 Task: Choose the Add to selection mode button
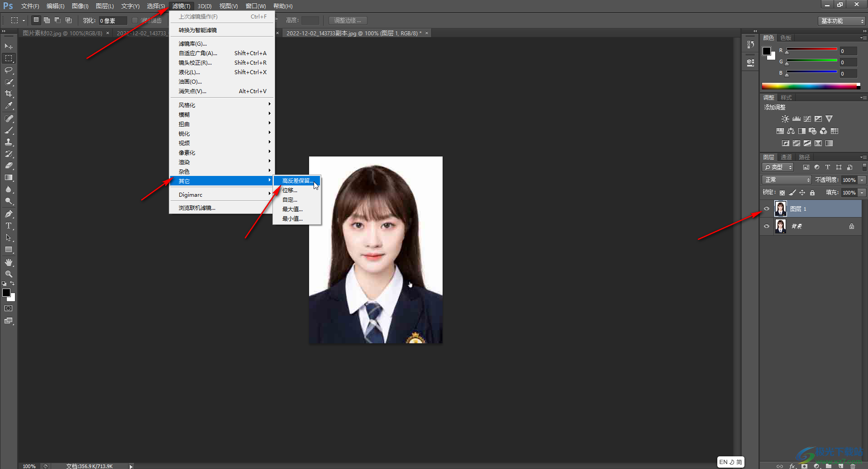pyautogui.click(x=47, y=20)
